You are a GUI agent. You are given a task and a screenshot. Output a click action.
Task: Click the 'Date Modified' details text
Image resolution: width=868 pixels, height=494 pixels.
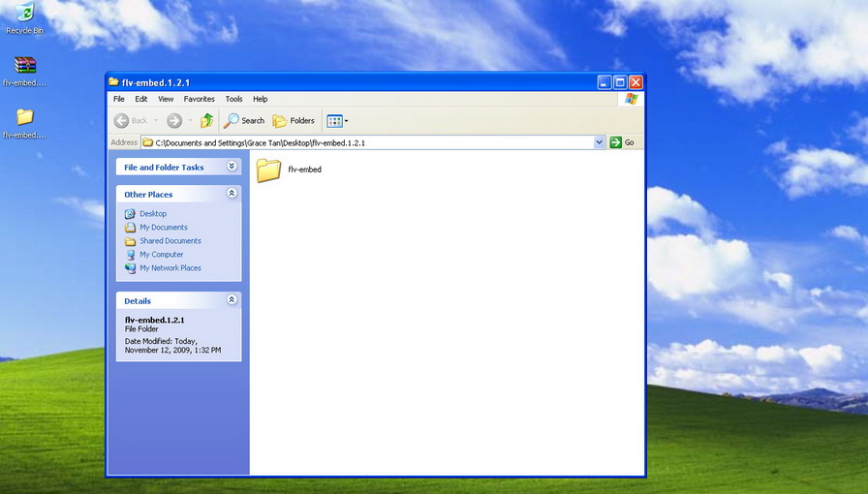172,346
